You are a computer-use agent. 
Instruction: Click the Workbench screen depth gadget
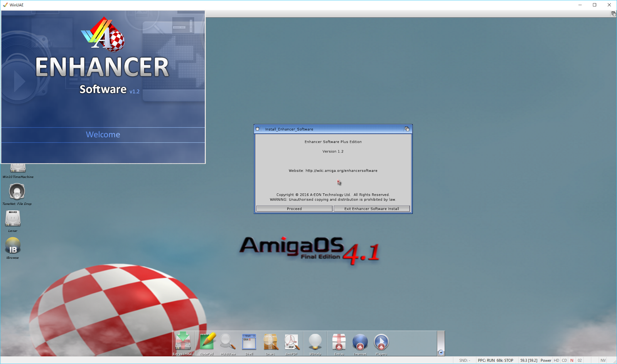point(613,14)
